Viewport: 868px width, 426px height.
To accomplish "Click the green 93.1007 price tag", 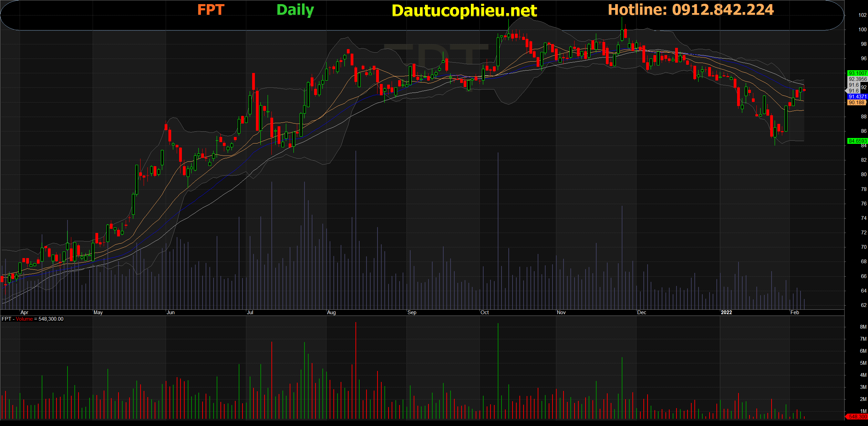I will (857, 73).
